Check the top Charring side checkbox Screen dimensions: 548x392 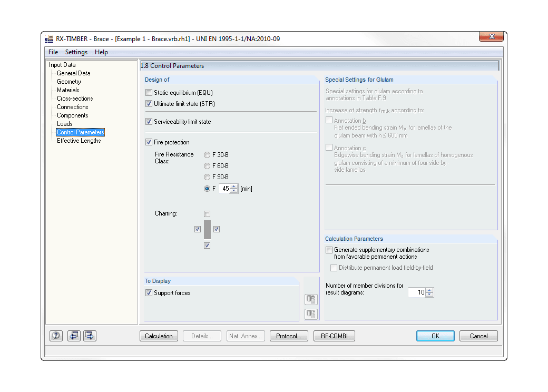point(207,214)
